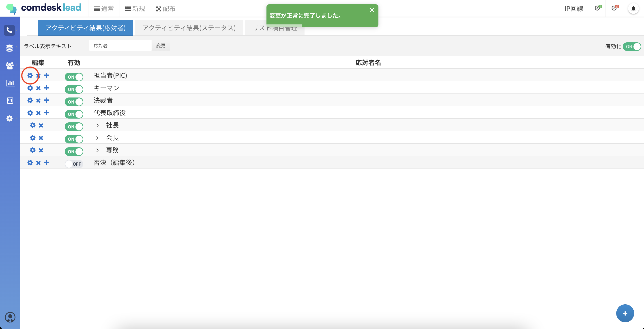Screen dimensions: 644x329
Task: Open the users group icon in the sidebar
Action: pos(9,65)
